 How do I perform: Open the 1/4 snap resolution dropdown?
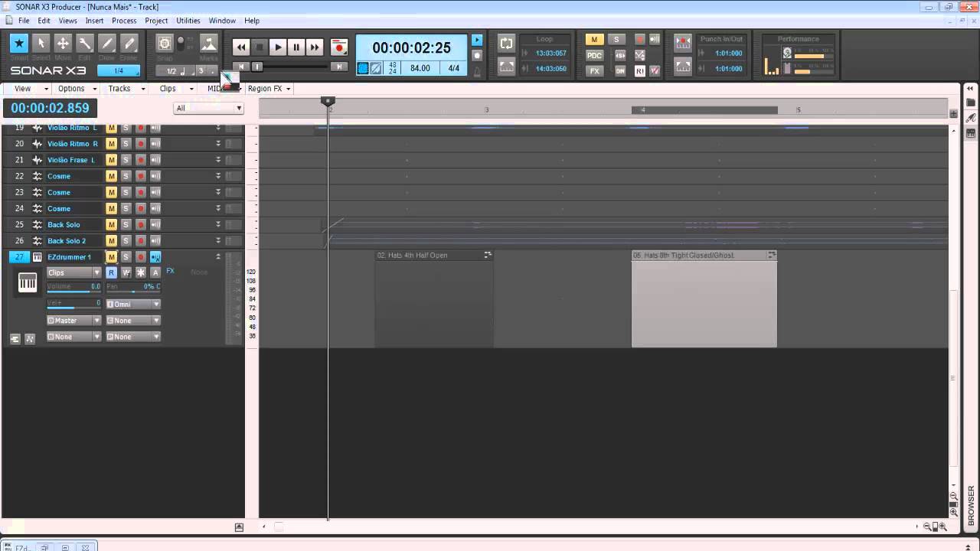[x=119, y=71]
